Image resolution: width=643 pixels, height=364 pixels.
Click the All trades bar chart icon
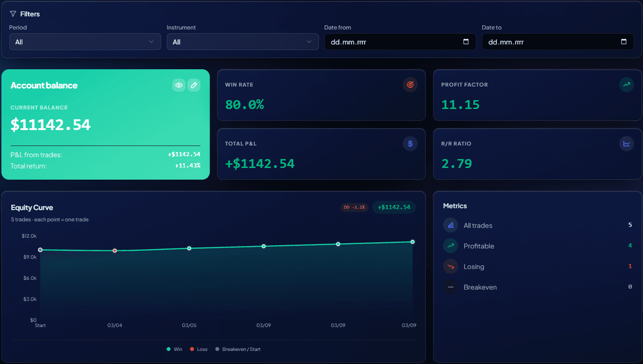(450, 225)
